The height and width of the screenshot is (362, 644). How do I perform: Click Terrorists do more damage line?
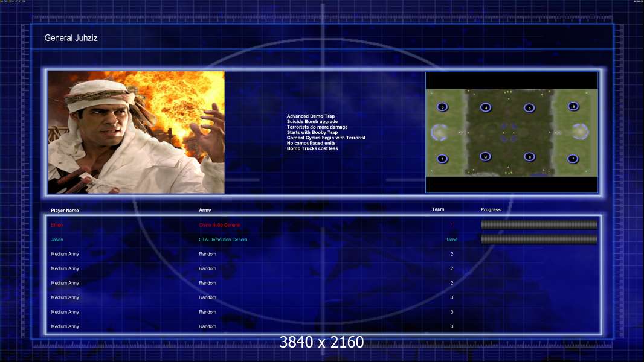[x=317, y=127]
